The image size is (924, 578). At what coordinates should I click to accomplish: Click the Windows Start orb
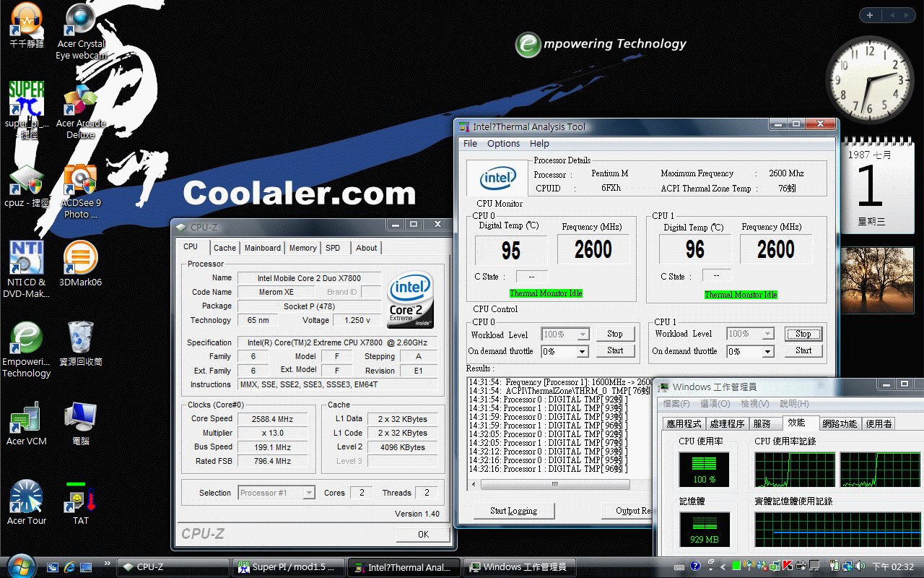(20, 566)
